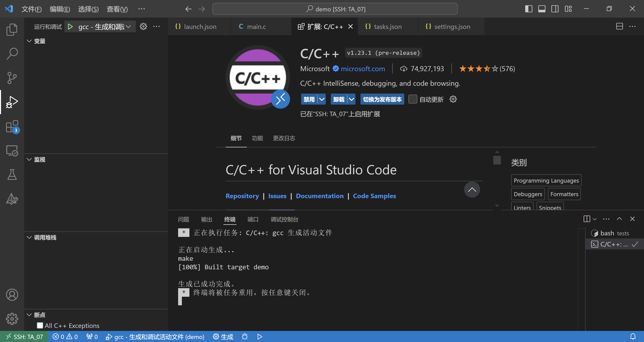Open the Testing flask view
The height and width of the screenshot is (342, 644).
click(x=12, y=175)
